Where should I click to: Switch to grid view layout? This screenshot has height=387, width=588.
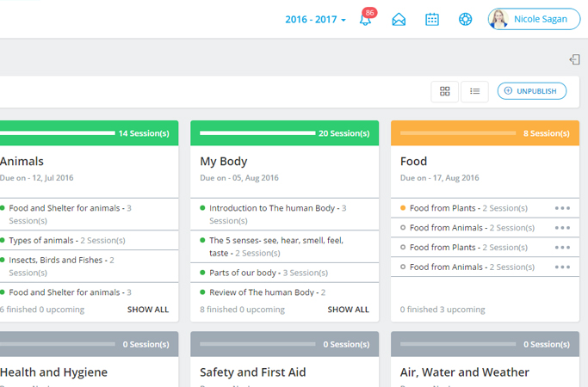pos(444,91)
